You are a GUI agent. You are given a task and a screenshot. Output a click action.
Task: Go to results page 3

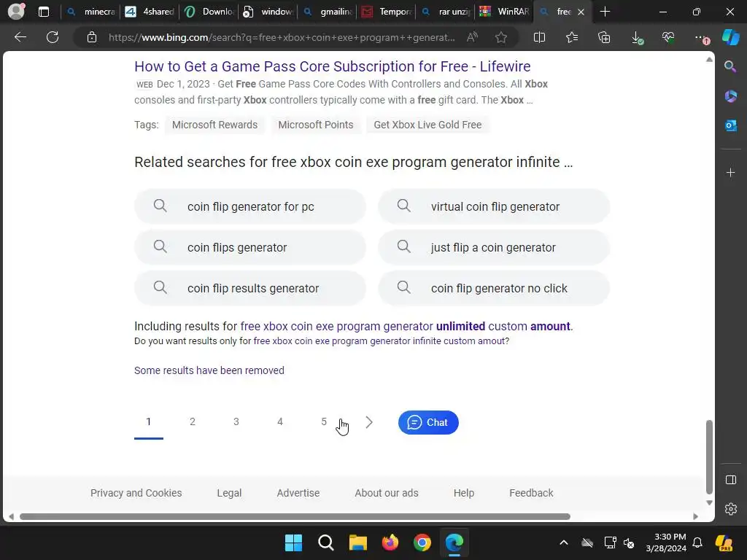(236, 422)
